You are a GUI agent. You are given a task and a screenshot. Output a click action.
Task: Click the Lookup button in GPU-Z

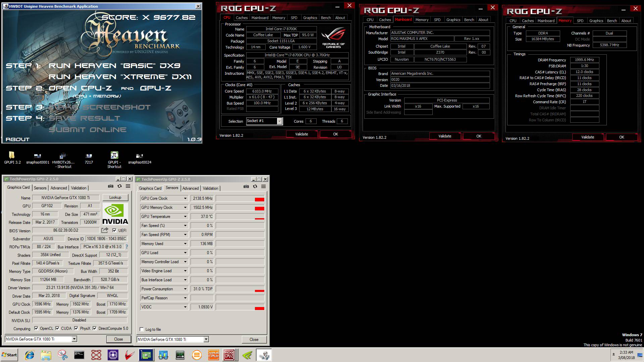(115, 197)
